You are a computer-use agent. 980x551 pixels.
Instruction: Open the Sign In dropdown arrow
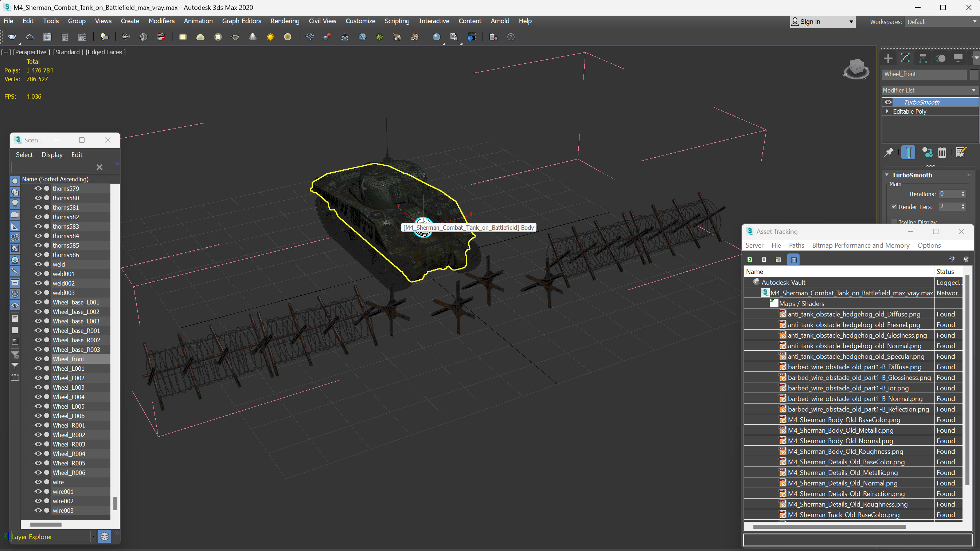851,22
